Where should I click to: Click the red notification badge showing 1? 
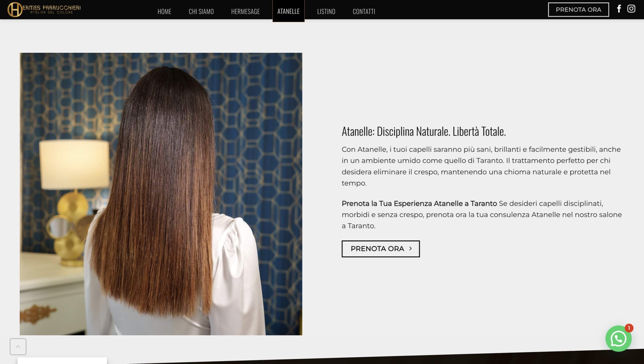(x=629, y=328)
